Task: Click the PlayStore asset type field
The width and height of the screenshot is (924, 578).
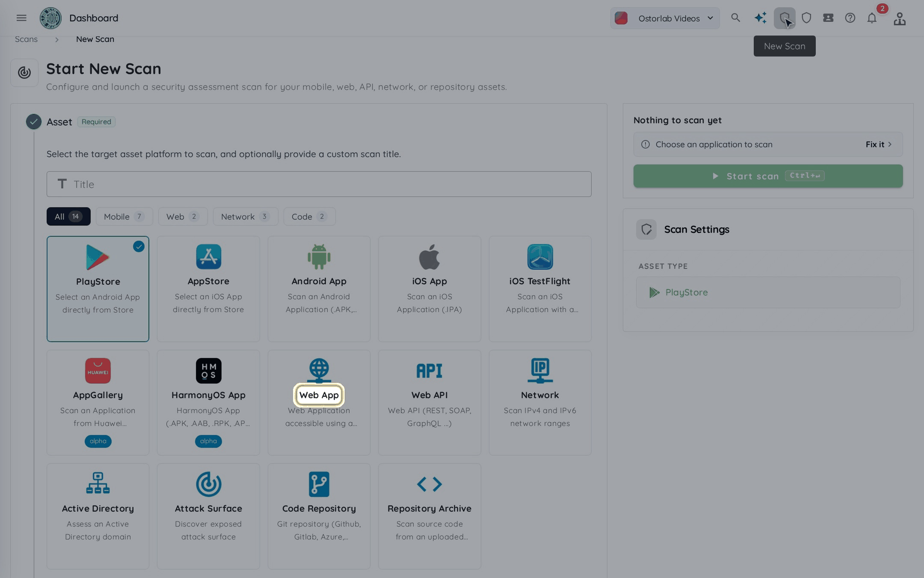Action: (768, 292)
